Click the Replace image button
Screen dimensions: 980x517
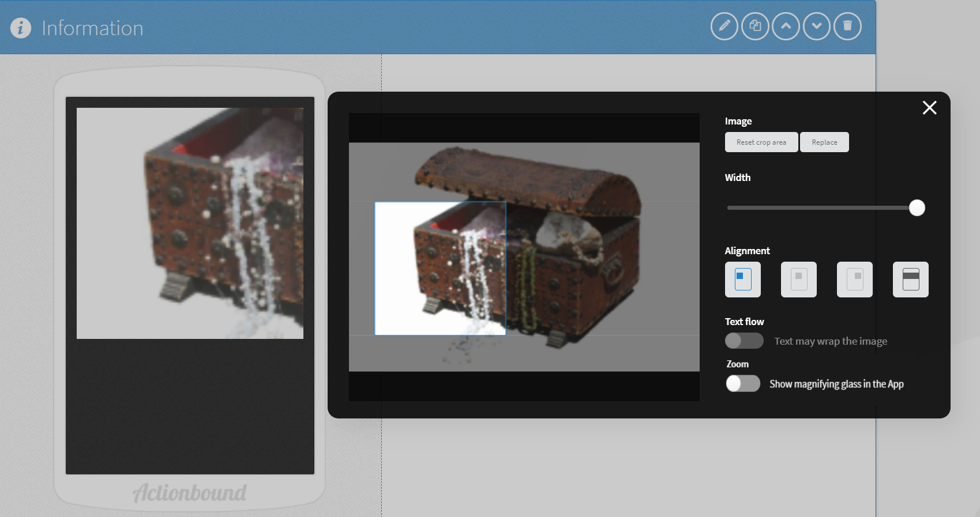pyautogui.click(x=824, y=142)
